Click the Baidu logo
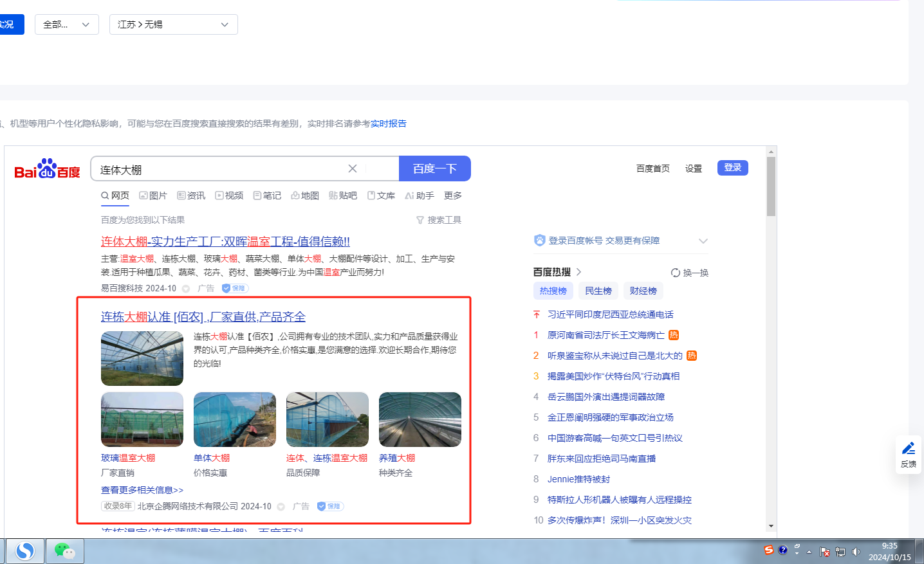Image resolution: width=924 pixels, height=564 pixels. coord(47,169)
